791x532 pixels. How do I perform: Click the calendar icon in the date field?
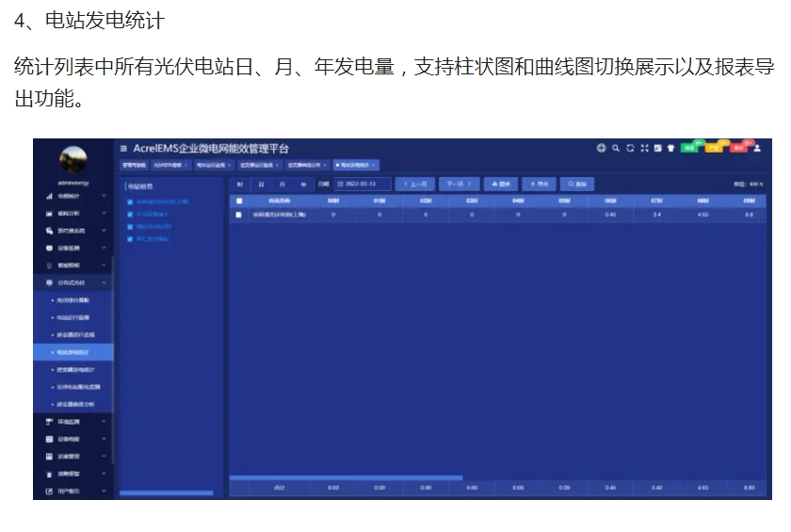pos(340,184)
